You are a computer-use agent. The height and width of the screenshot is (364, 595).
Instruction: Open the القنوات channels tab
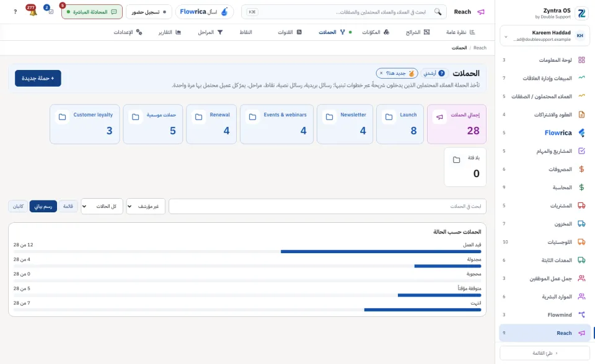click(x=289, y=32)
